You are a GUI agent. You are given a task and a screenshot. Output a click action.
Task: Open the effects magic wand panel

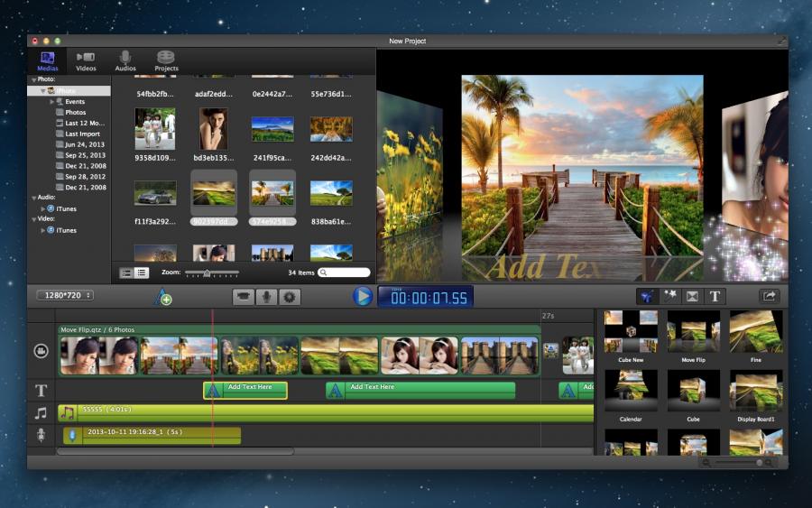669,296
